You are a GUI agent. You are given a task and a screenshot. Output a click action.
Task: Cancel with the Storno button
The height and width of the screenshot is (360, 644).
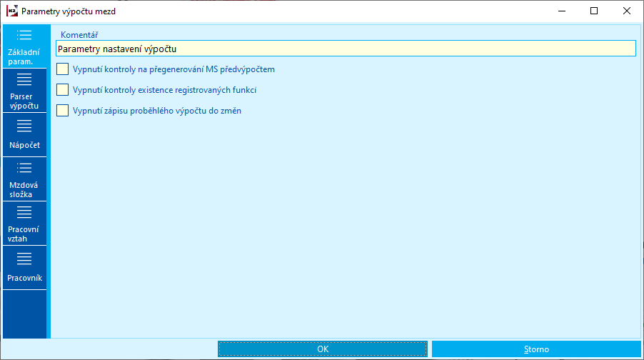[x=536, y=349]
